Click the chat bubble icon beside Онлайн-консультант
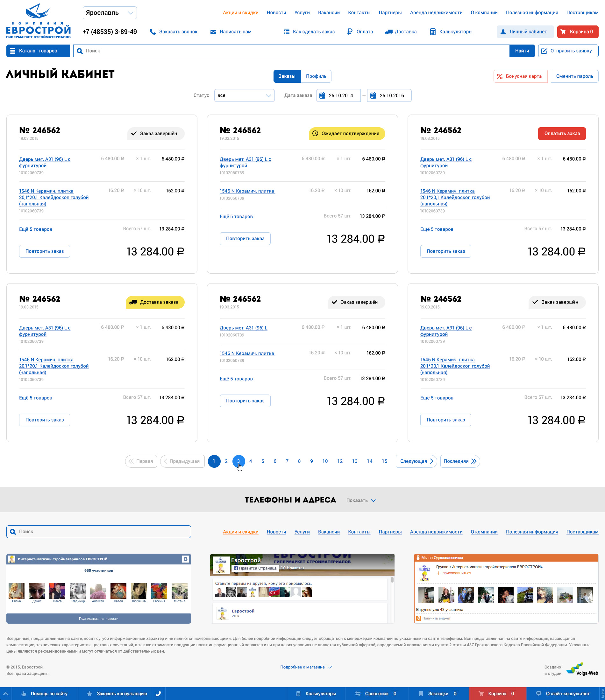This screenshot has width=605, height=700. pos(539,694)
